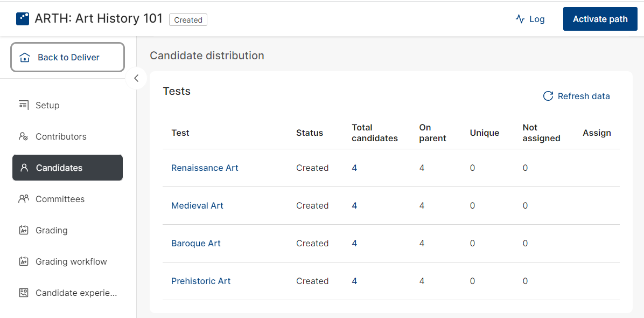Click the Contributors person icon
The width and height of the screenshot is (644, 318).
point(24,136)
